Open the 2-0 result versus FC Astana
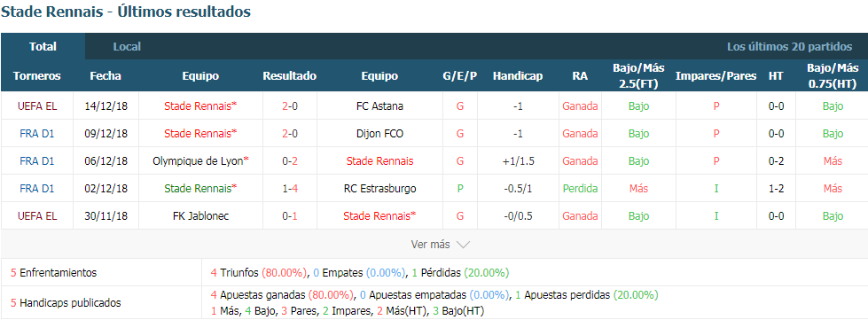 290,105
